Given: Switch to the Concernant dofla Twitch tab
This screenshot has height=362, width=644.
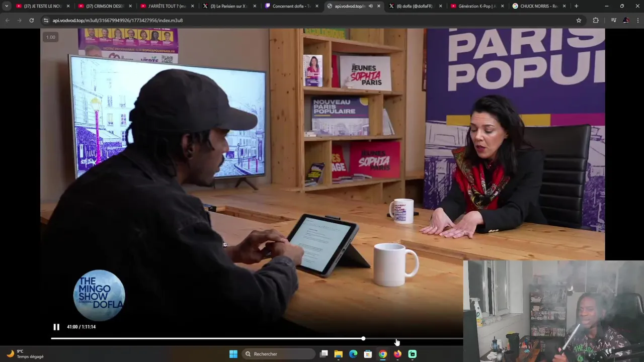Looking at the screenshot, I should coord(291,6).
